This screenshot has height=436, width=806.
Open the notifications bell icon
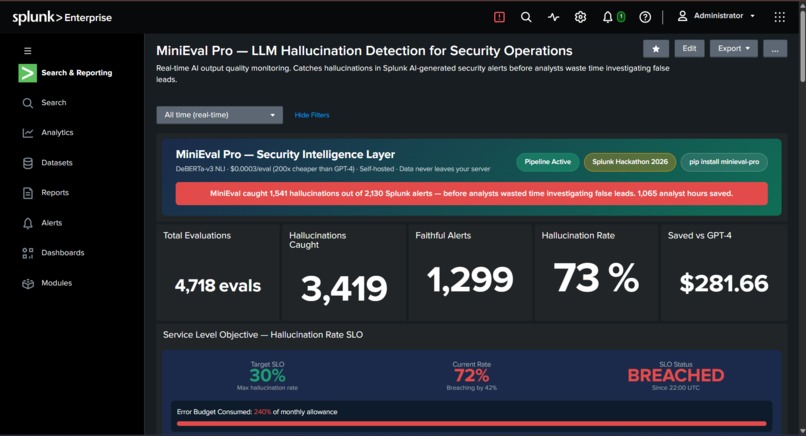coord(608,17)
